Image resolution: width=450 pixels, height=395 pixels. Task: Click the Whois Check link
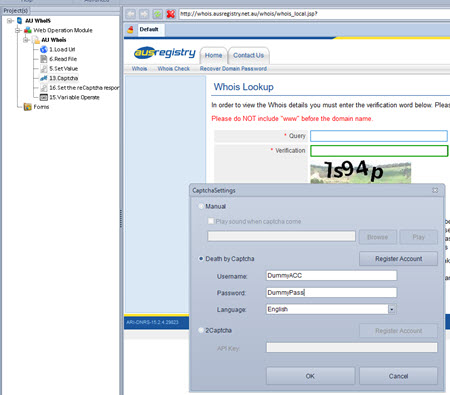pos(174,69)
